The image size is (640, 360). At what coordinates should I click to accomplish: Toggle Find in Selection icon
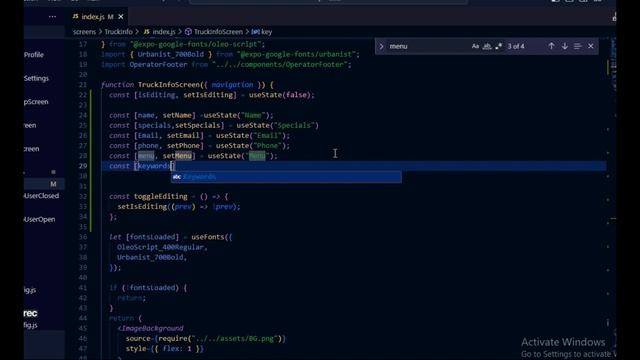point(578,46)
